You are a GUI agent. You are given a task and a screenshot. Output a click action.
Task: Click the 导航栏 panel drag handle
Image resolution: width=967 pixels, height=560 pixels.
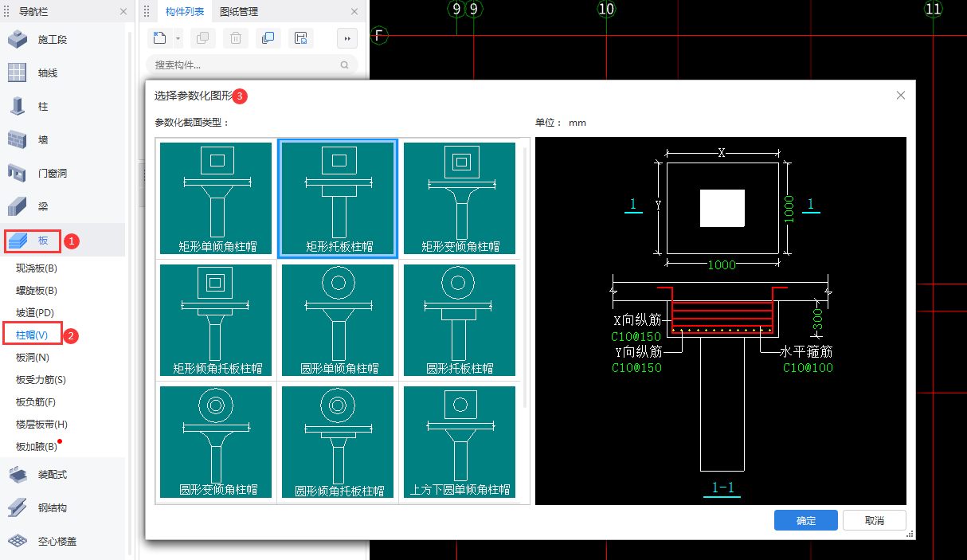coord(7,12)
